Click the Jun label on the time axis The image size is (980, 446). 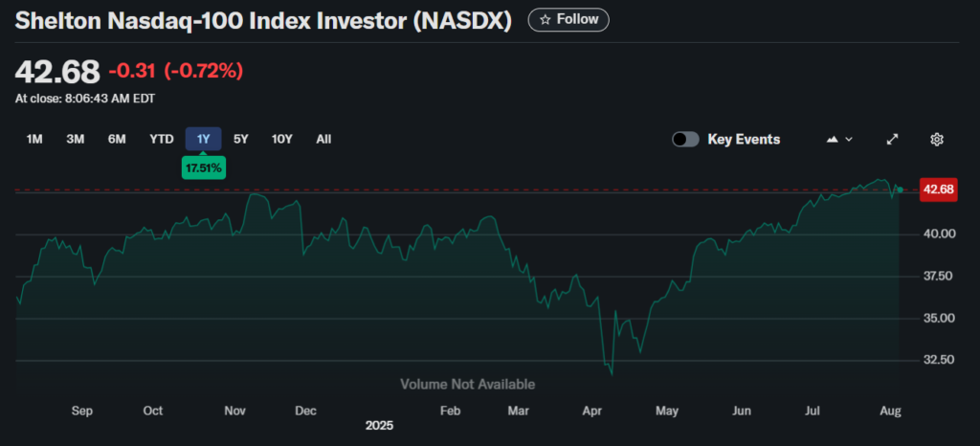tap(742, 411)
